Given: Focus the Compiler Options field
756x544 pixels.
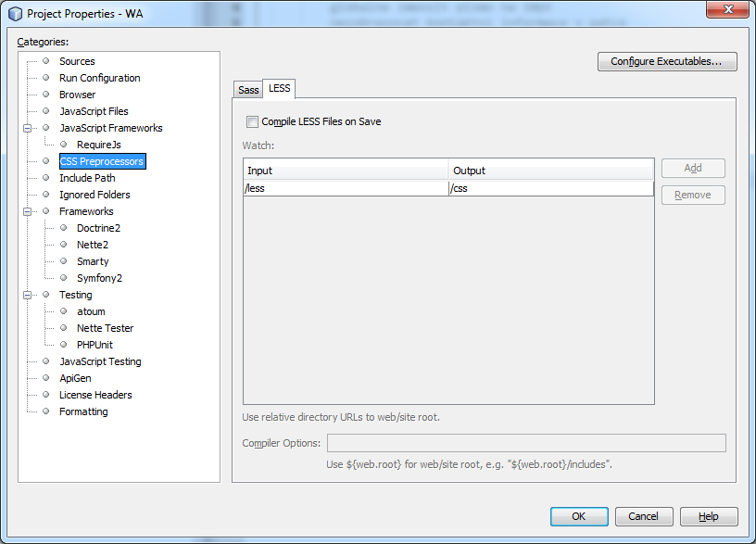Looking at the screenshot, I should [x=526, y=443].
